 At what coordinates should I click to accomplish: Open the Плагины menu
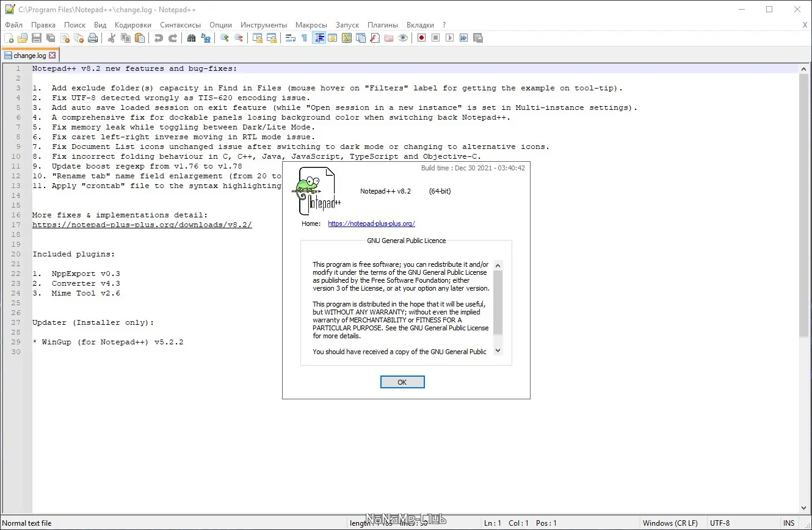tap(383, 25)
